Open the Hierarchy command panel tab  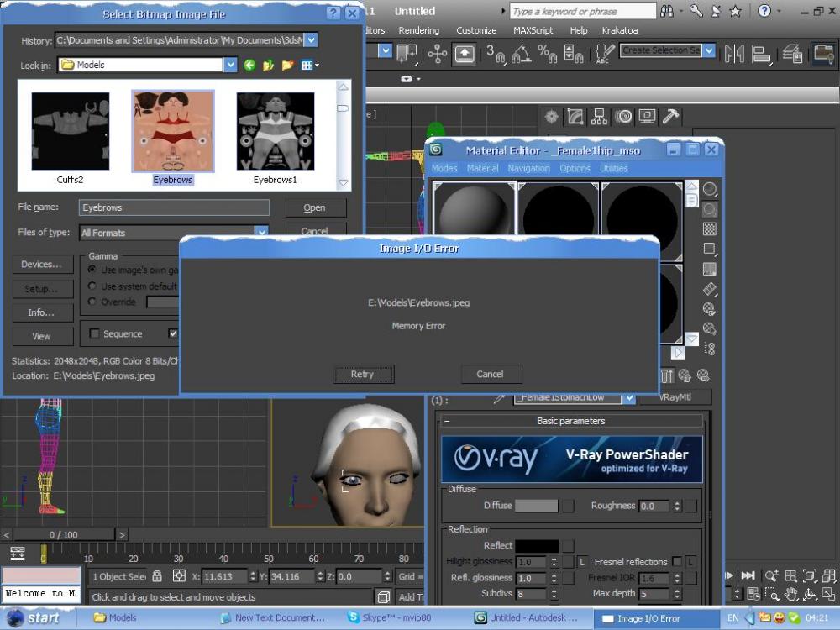(x=599, y=117)
